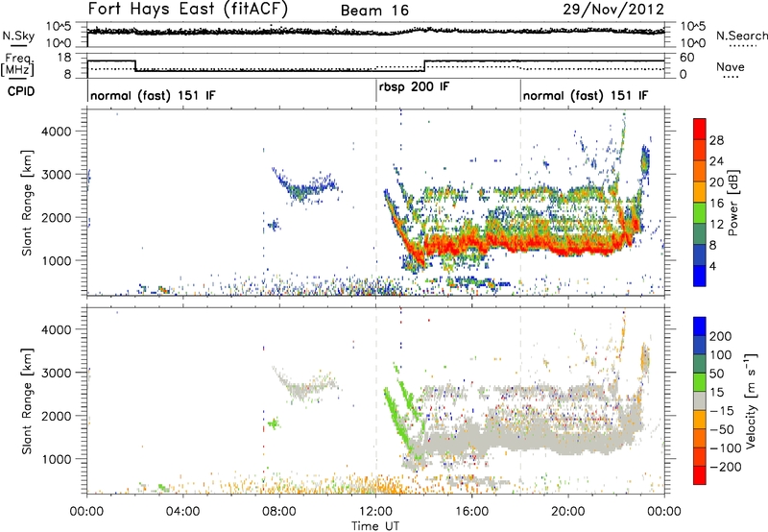Screen dimensions: 768x532
Task: Click the '4000' tick on the Power panel
Action: (x=56, y=132)
